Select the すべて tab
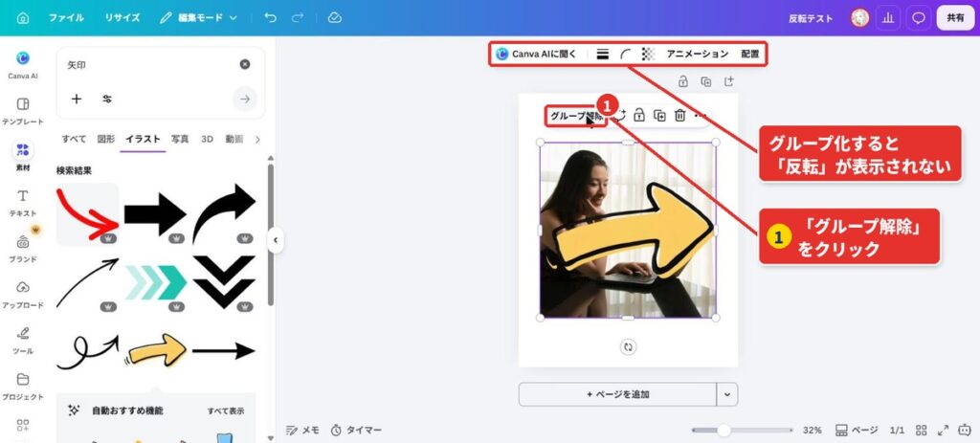Screen dimensions: 980x443 (x=74, y=140)
